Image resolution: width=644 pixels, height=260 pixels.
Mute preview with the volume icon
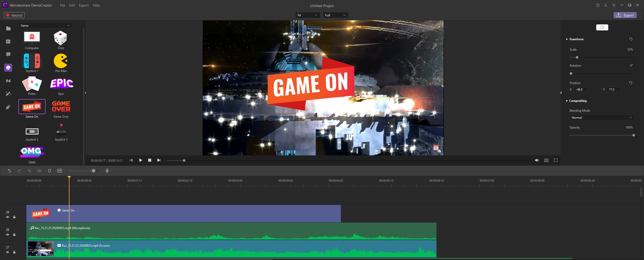point(537,160)
